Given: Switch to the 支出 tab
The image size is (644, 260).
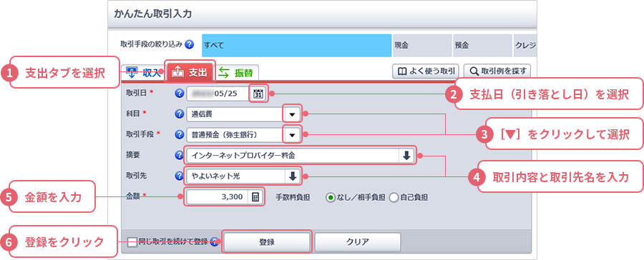Looking at the screenshot, I should tap(190, 73).
